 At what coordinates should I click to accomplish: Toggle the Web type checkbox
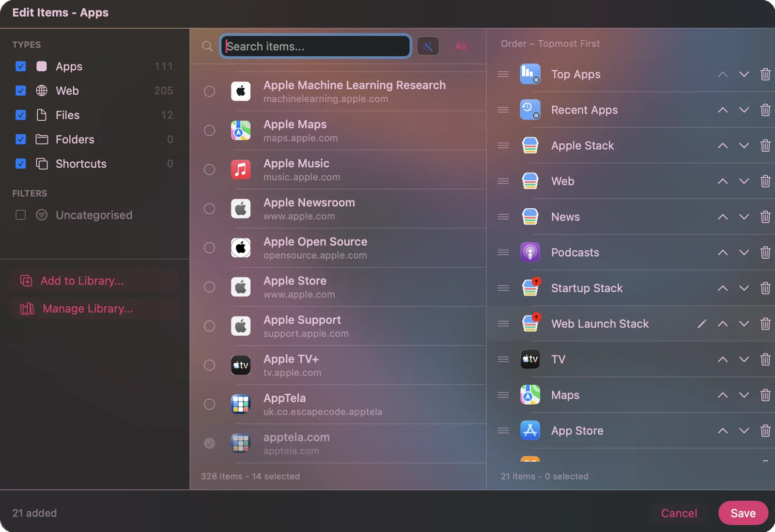[x=21, y=91]
